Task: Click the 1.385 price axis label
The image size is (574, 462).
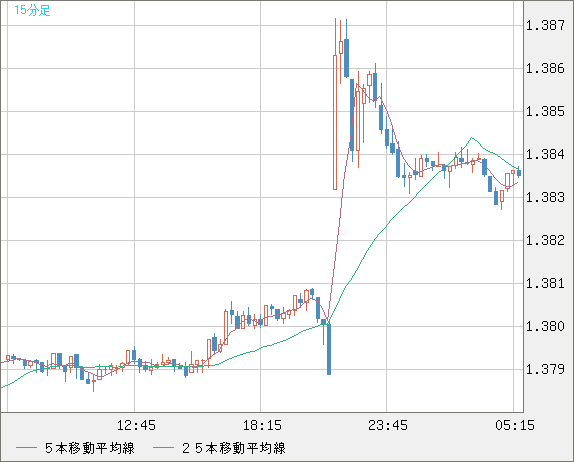Action: (545, 111)
